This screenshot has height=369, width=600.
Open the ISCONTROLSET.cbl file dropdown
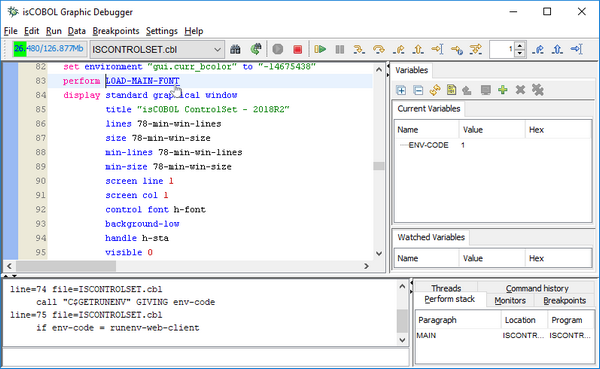pos(157,50)
